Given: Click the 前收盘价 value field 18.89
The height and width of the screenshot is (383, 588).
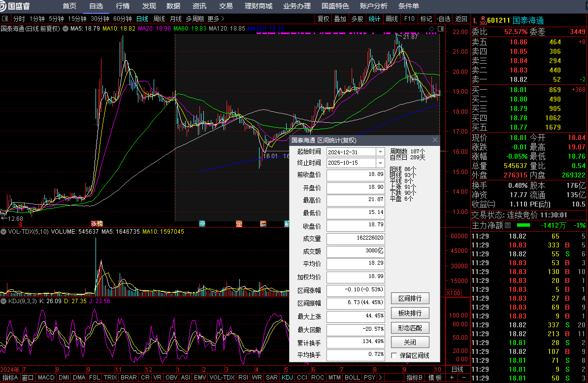Looking at the screenshot, I should point(356,175).
